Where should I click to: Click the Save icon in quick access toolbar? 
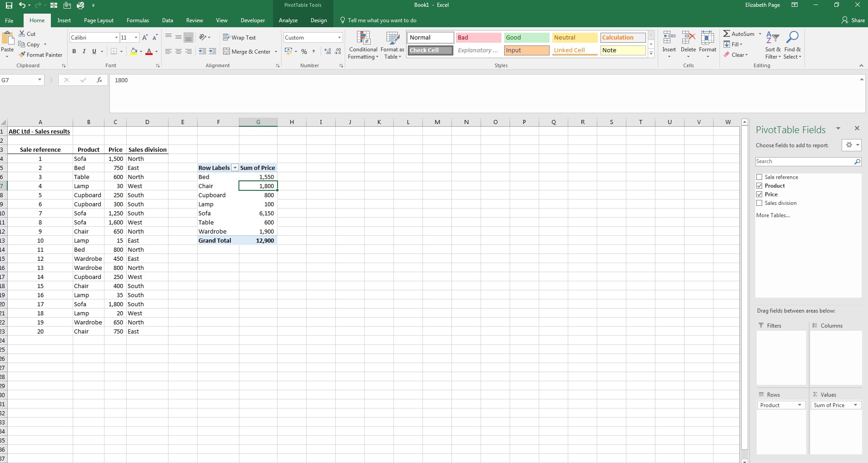click(x=9, y=5)
